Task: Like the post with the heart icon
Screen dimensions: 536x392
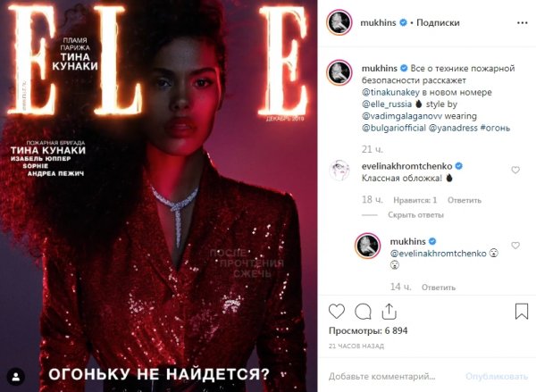Action: [337, 312]
